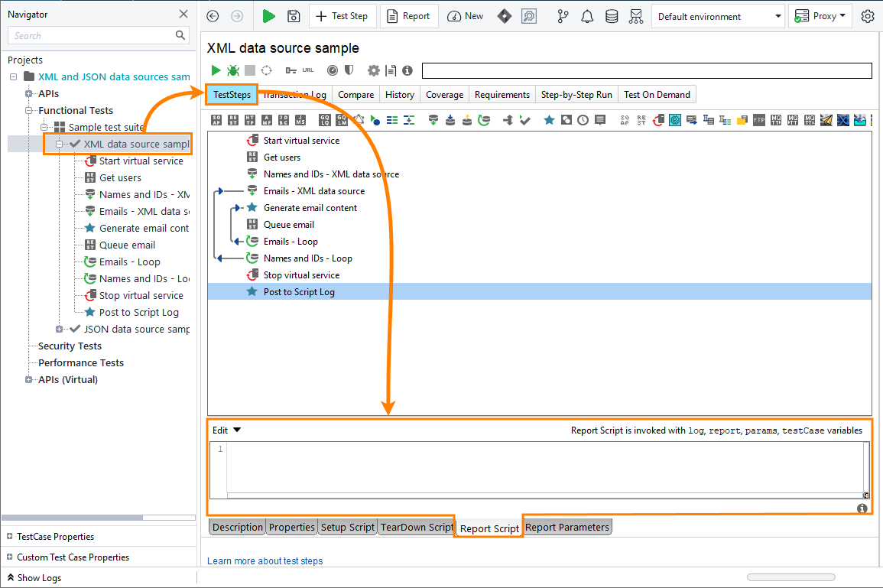
Task: Add a JMS step from the toolbar
Action: (x=300, y=120)
